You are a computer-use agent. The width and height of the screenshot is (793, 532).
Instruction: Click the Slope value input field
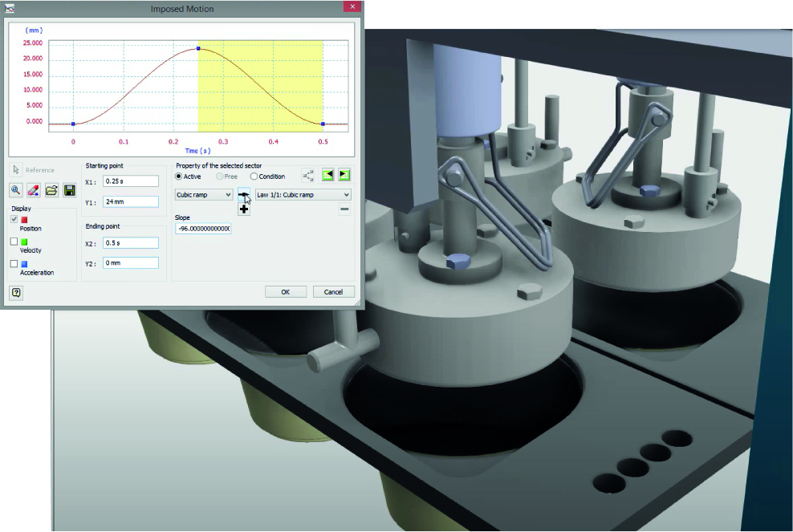pos(203,229)
